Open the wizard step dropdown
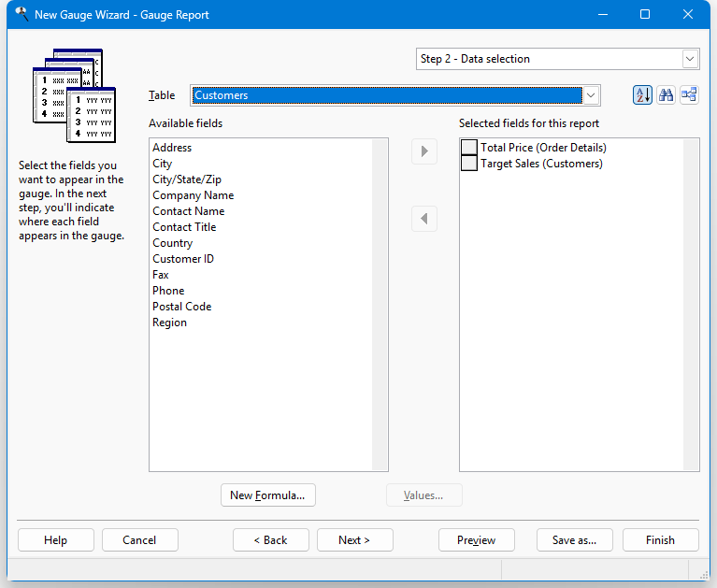This screenshot has width=717, height=588. [x=690, y=59]
